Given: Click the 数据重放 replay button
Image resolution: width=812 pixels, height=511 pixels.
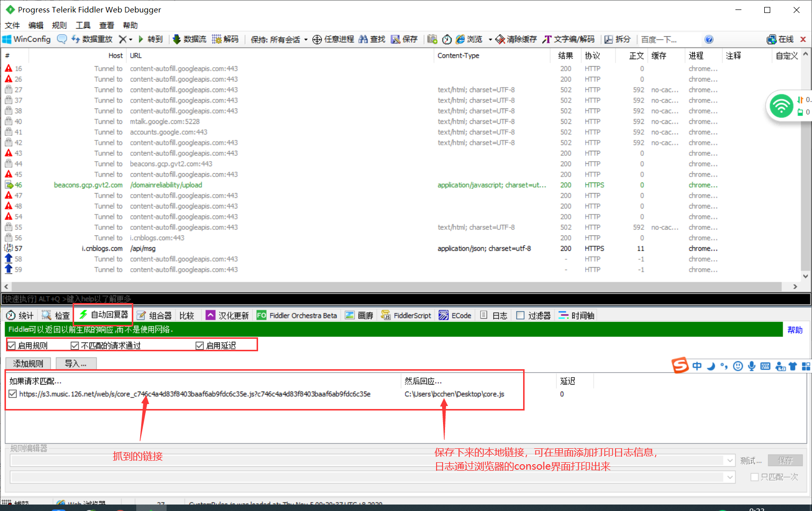Looking at the screenshot, I should tap(92, 39).
